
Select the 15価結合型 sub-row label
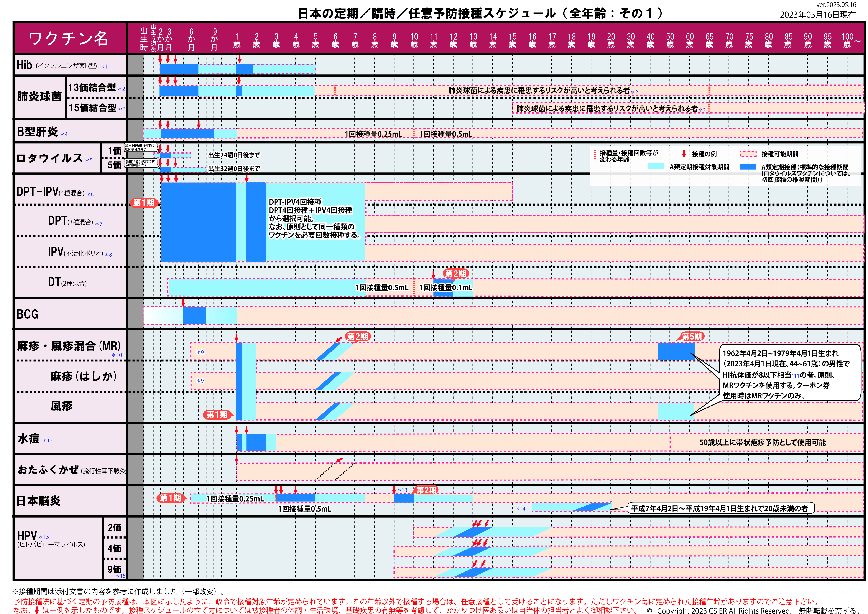pos(97,108)
